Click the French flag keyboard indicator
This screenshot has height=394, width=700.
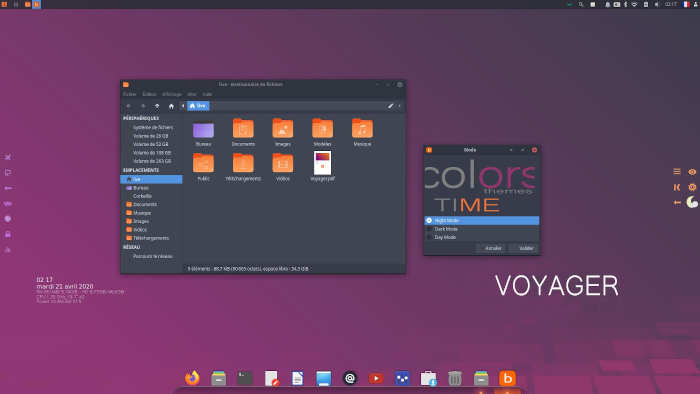pyautogui.click(x=686, y=4)
